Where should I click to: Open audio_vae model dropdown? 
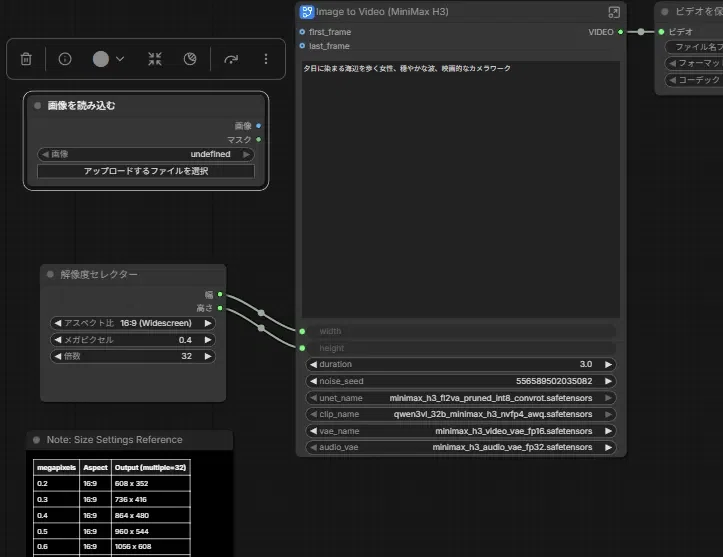point(461,447)
